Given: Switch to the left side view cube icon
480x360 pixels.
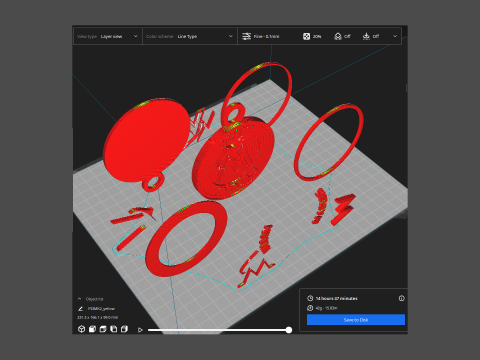Looking at the screenshot, I should 114,329.
